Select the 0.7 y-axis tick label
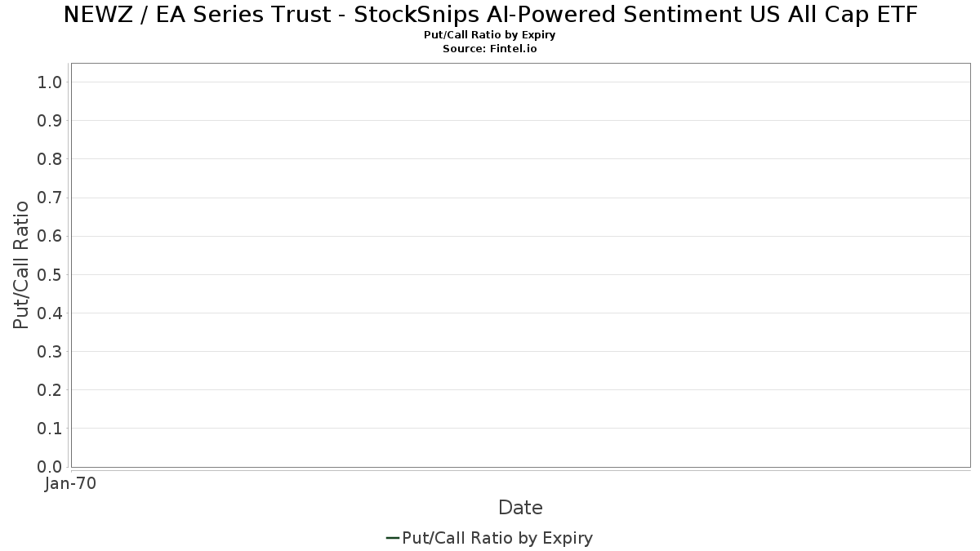 pyautogui.click(x=50, y=198)
